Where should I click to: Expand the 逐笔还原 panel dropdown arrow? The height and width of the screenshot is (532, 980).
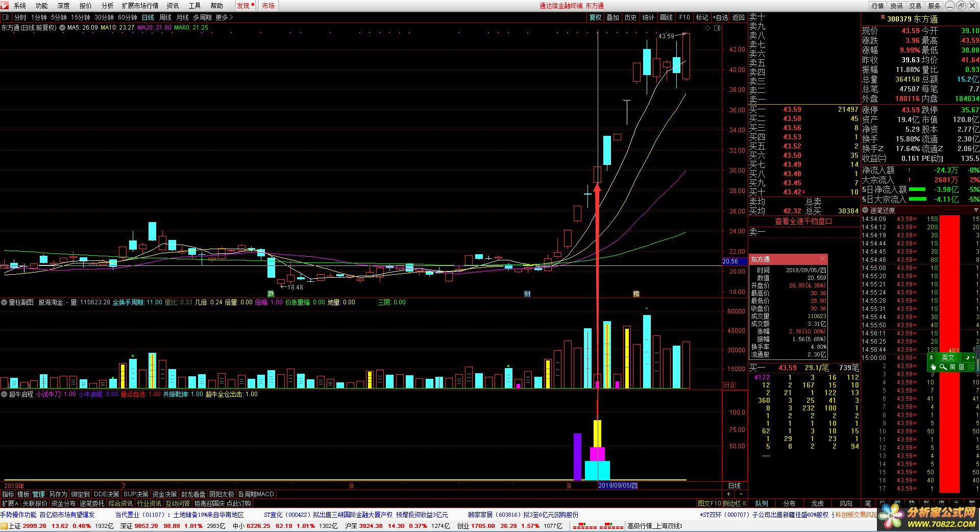976,210
